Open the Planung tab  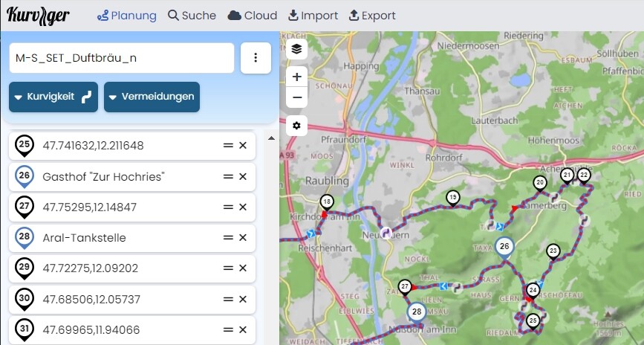[x=126, y=16]
